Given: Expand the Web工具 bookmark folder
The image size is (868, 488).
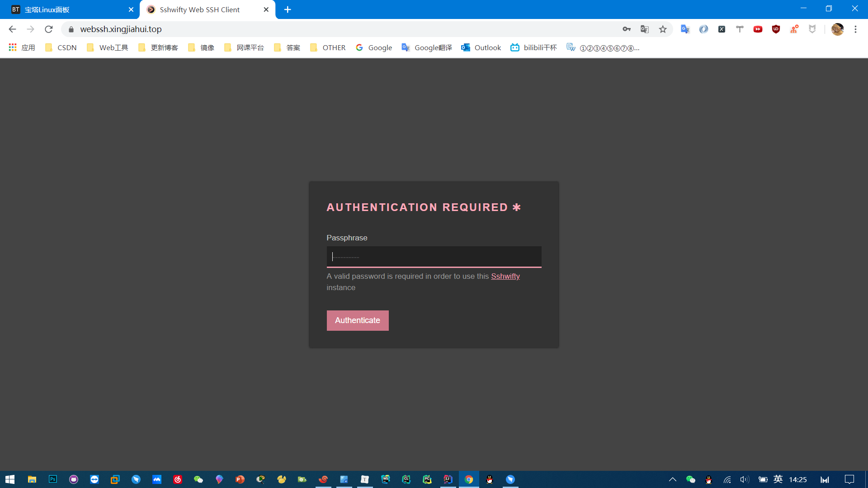Looking at the screenshot, I should [108, 48].
